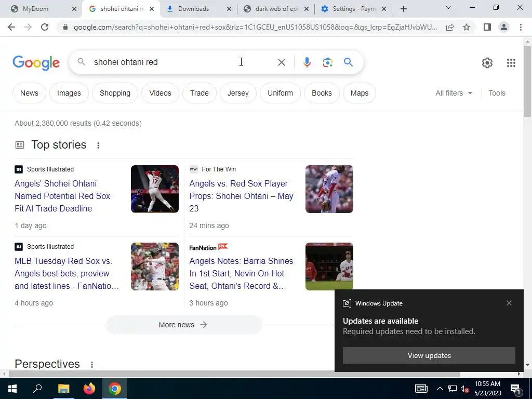The width and height of the screenshot is (532, 399).
Task: Clear the search box text
Action: tap(281, 62)
